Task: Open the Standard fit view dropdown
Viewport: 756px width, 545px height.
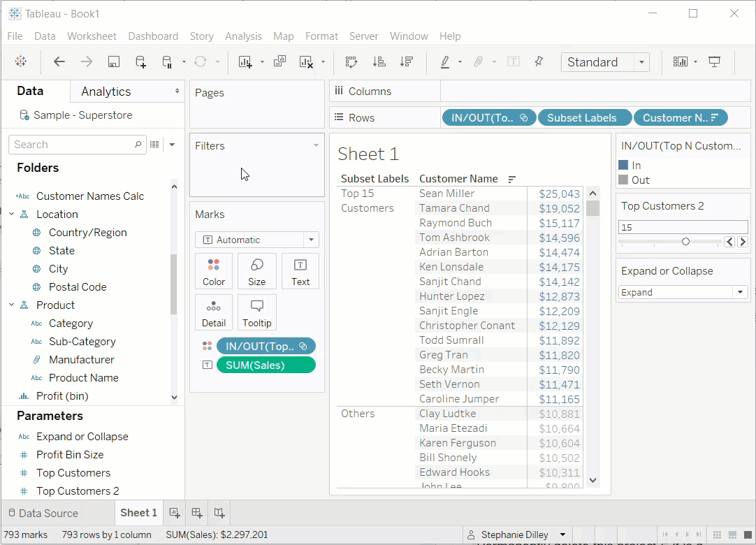Action: (x=605, y=62)
